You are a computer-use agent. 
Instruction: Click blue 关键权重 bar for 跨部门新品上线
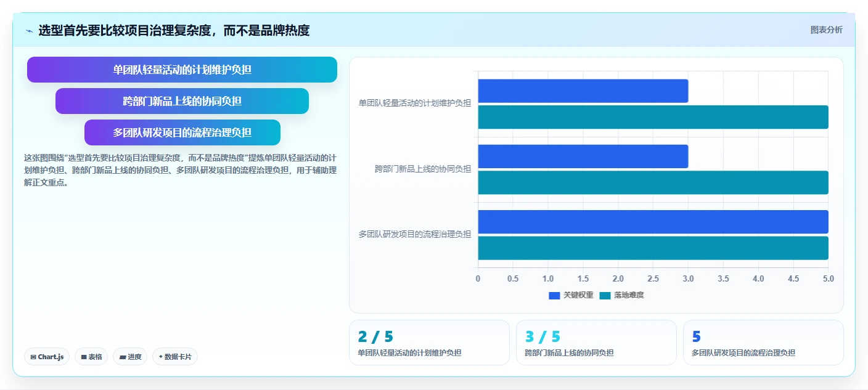click(583, 156)
